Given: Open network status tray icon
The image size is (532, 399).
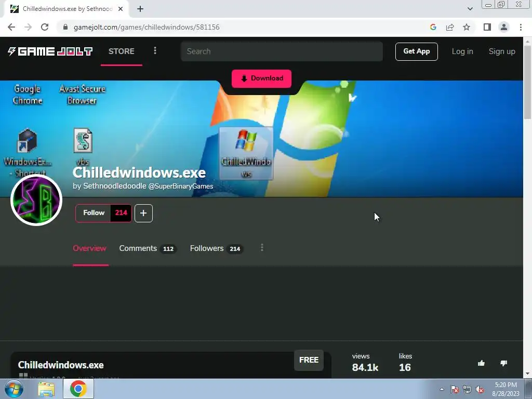Looking at the screenshot, I should click(x=467, y=390).
